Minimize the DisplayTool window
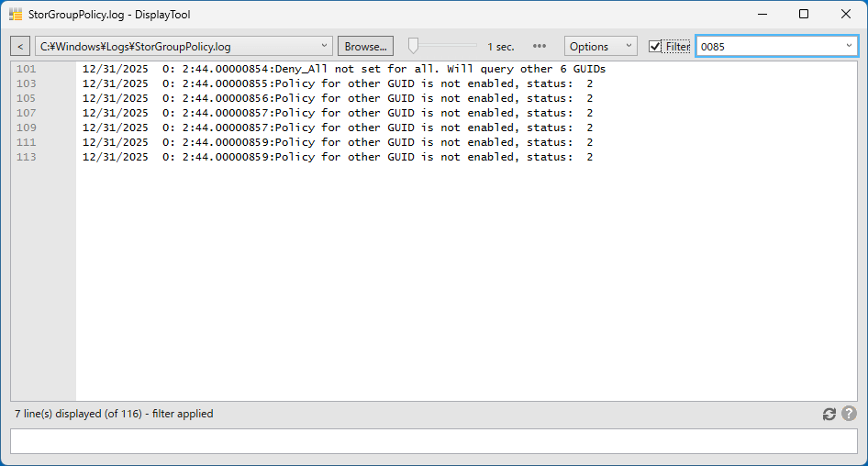The image size is (868, 466). [762, 15]
